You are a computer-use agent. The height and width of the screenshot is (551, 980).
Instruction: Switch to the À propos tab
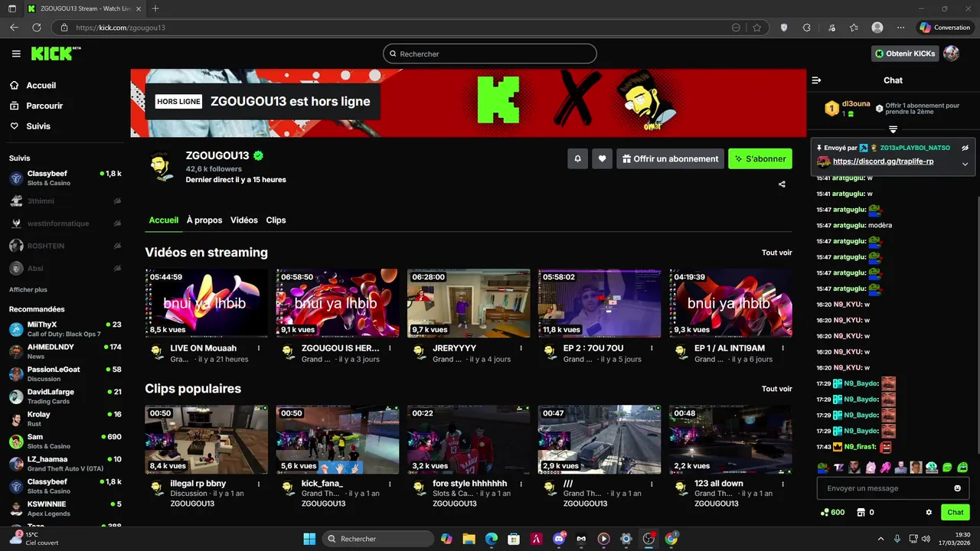point(204,220)
